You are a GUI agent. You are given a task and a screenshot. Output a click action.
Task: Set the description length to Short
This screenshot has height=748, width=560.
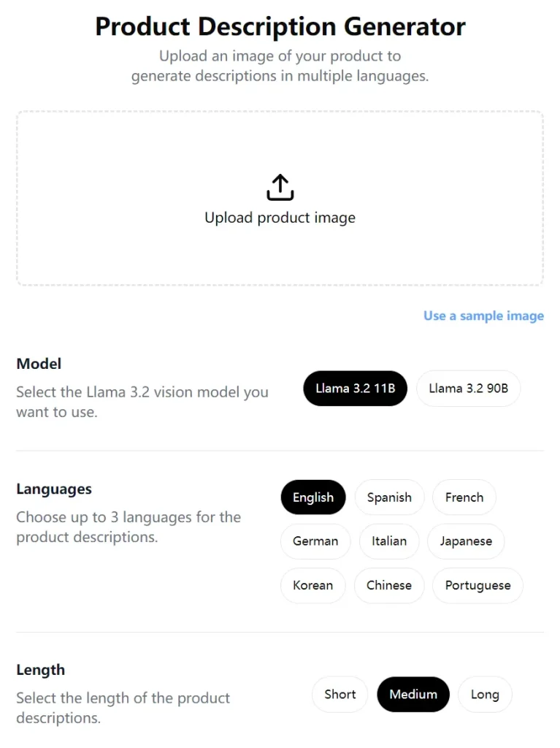click(339, 694)
